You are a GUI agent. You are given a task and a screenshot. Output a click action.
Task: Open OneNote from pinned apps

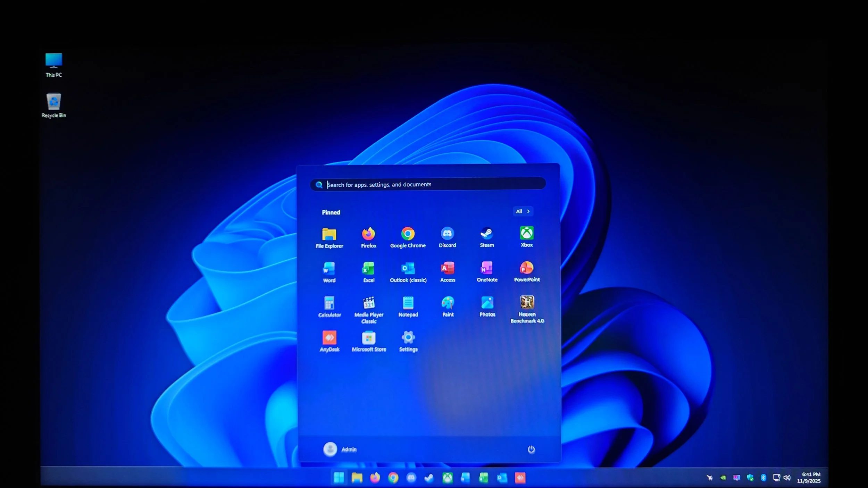(x=487, y=272)
